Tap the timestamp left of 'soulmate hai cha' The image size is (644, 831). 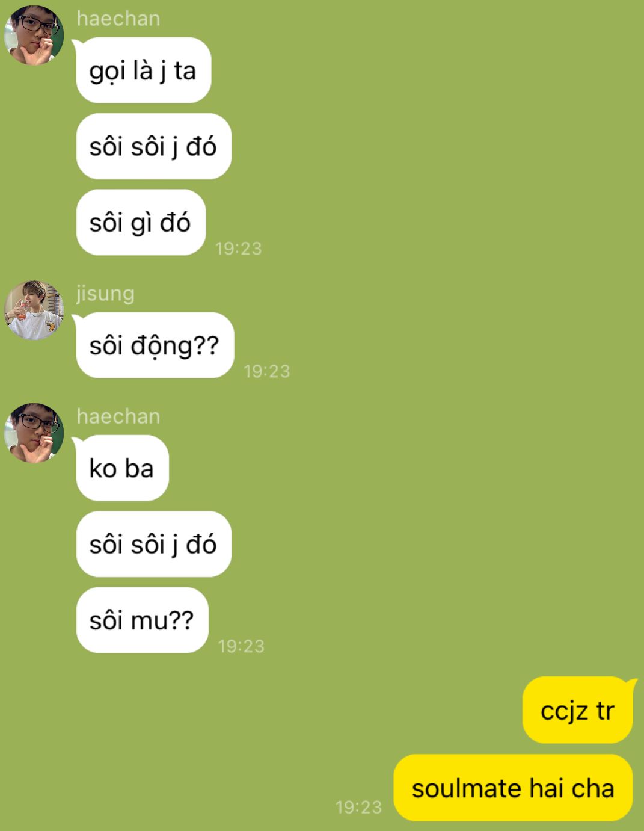point(358,807)
